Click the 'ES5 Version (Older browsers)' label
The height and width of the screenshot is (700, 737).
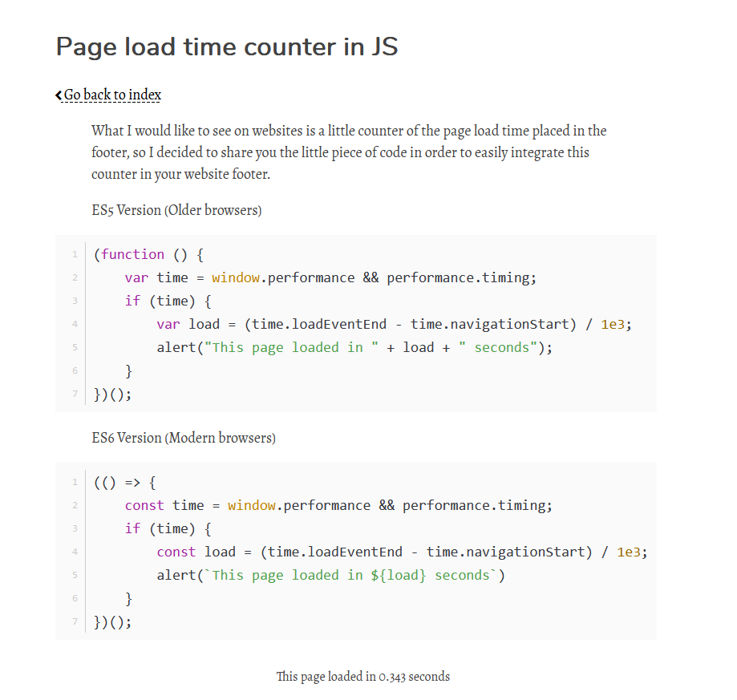[176, 210]
